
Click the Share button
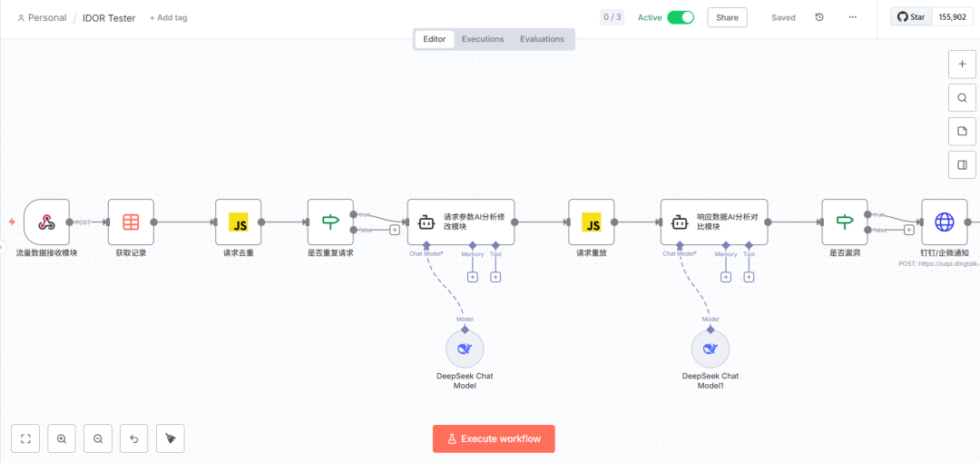click(727, 17)
